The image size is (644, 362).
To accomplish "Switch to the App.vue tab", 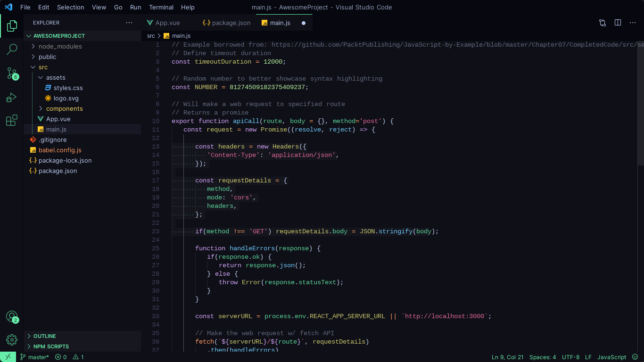I will click(x=168, y=23).
